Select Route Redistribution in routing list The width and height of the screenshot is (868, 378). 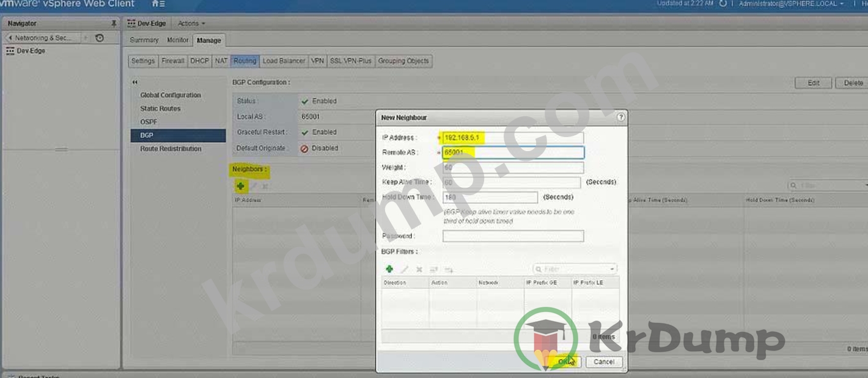(171, 149)
